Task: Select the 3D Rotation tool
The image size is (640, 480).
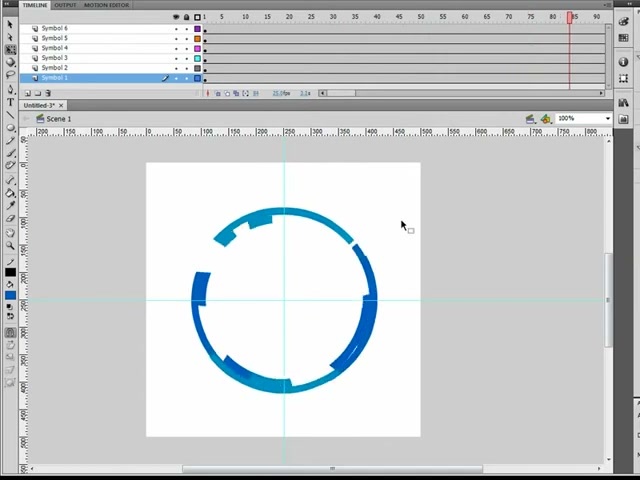Action: [10, 62]
